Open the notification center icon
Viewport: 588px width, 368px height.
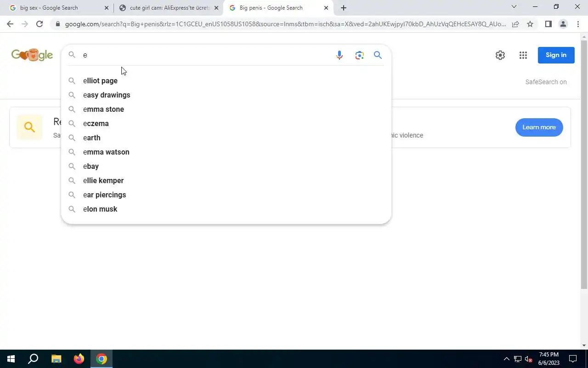pyautogui.click(x=573, y=359)
